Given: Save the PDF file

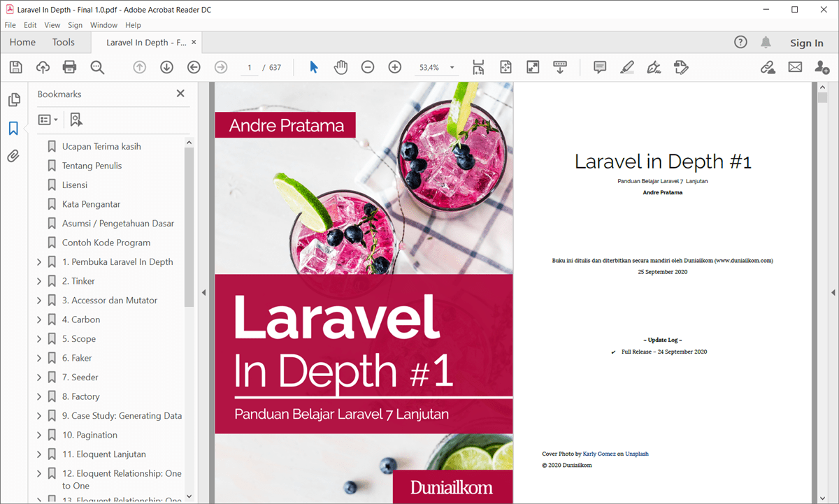Looking at the screenshot, I should [16, 67].
